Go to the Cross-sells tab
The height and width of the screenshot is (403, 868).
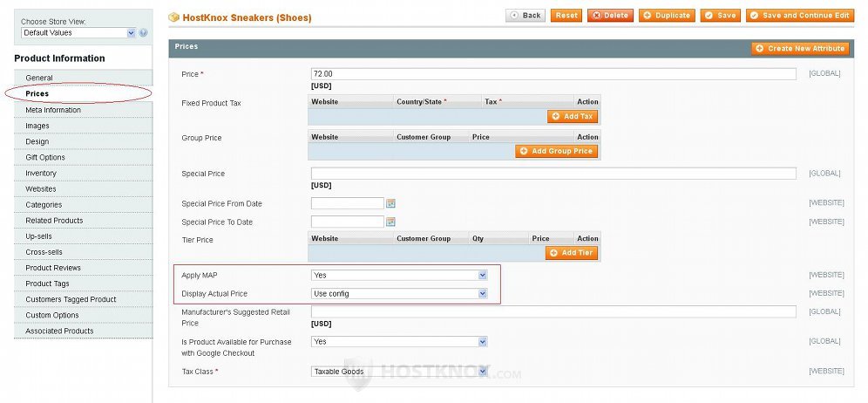(83, 252)
